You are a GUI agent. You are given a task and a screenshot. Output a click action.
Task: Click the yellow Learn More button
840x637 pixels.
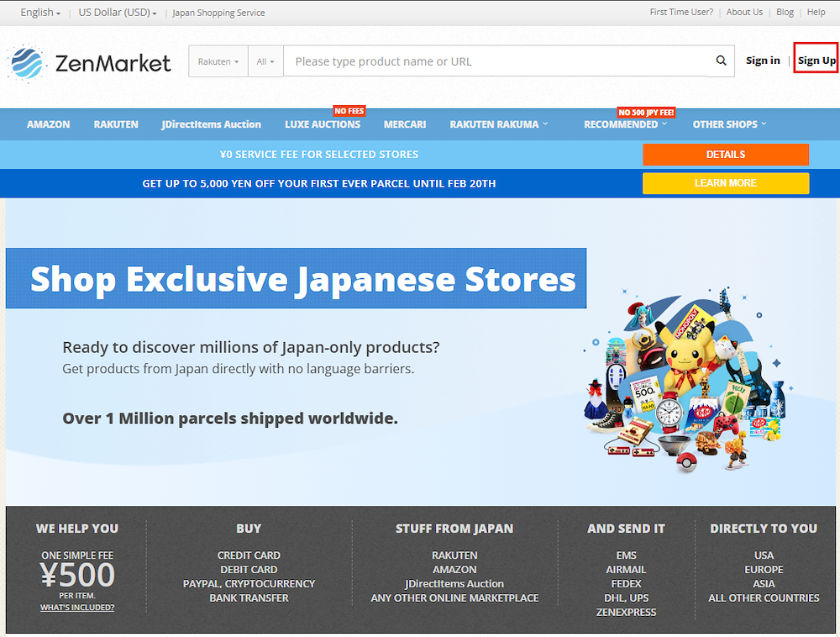(x=726, y=183)
